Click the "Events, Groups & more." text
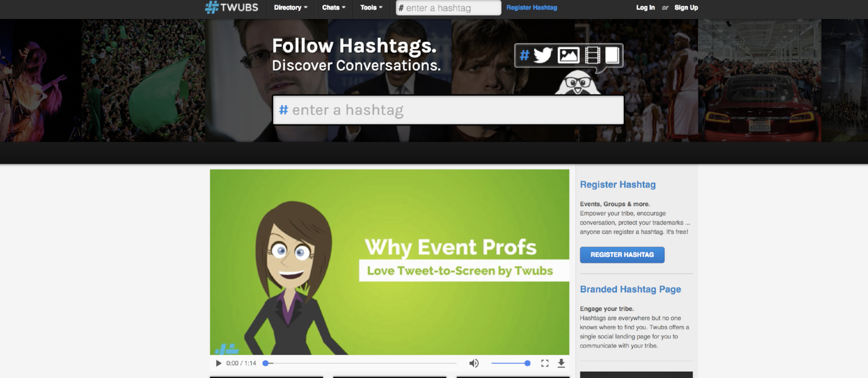Screen dimensions: 868x378 tap(615, 204)
